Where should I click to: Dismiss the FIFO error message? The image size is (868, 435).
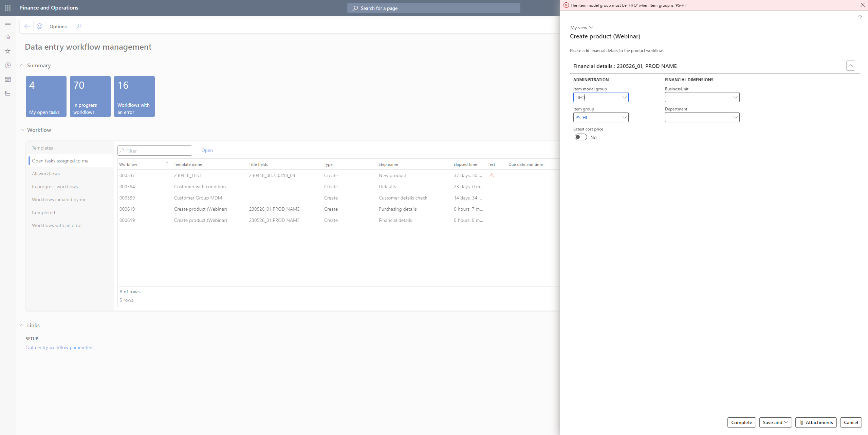pyautogui.click(x=863, y=5)
